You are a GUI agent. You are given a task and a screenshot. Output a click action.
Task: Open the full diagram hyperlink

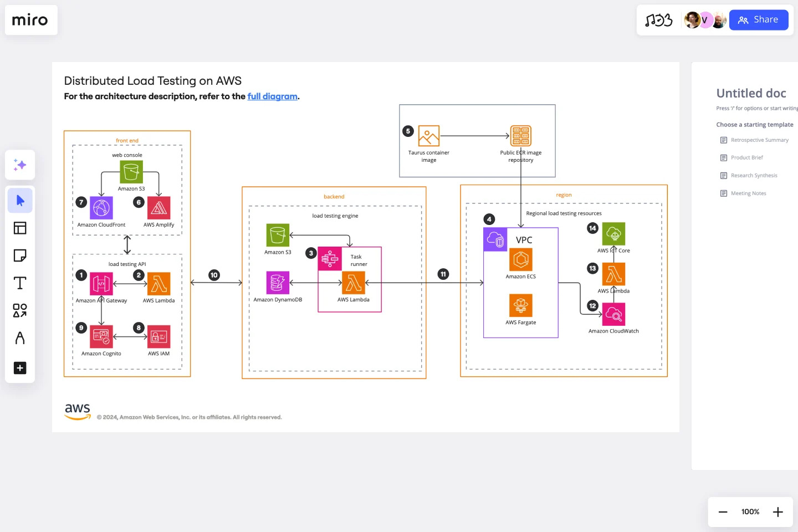[272, 96]
